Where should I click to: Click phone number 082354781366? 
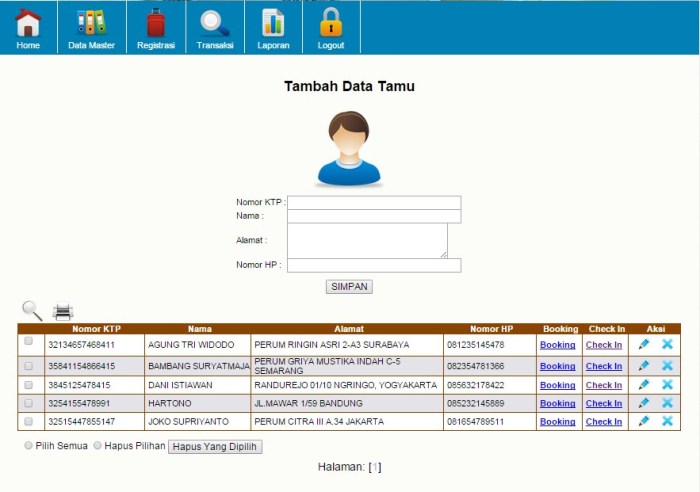point(475,366)
